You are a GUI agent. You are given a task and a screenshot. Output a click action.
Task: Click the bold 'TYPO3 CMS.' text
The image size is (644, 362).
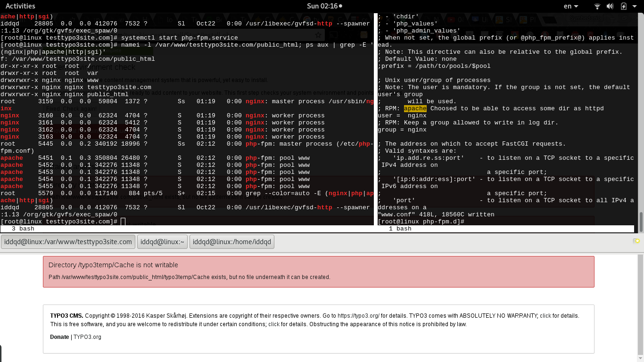tap(66, 316)
